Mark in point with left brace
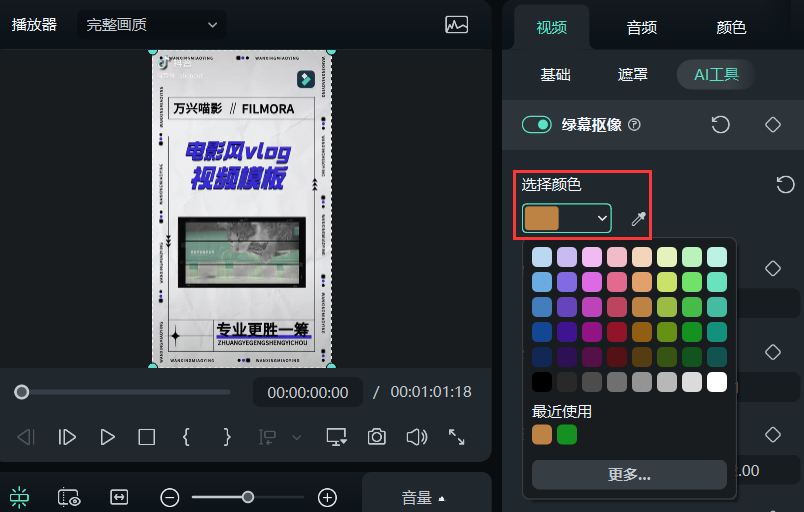Image resolution: width=804 pixels, height=512 pixels. pos(186,437)
